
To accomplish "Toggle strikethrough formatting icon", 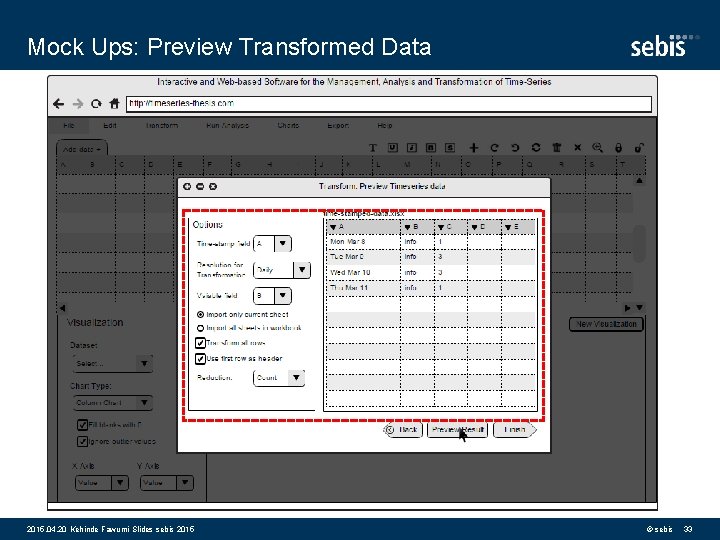I will (450, 147).
